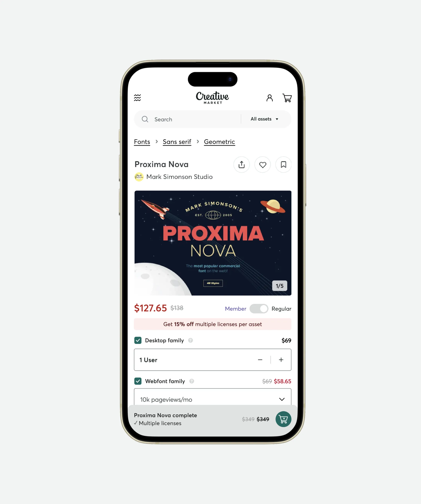Click the share icon for Proxima Nova

pos(242,165)
